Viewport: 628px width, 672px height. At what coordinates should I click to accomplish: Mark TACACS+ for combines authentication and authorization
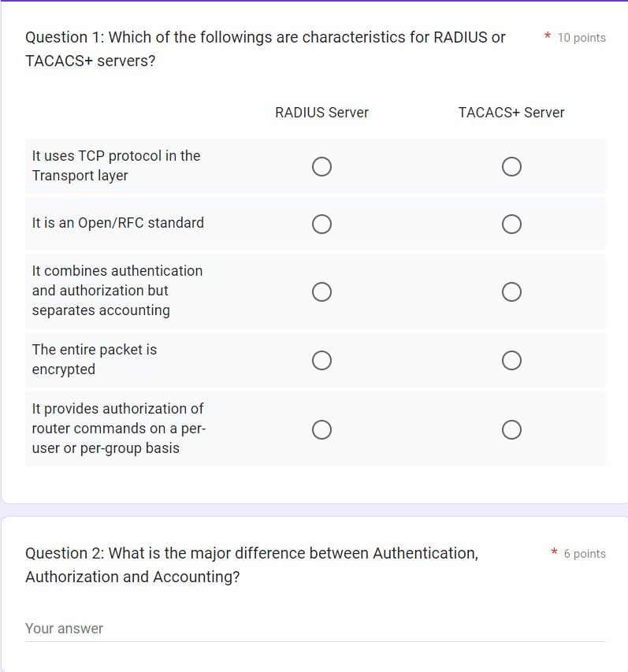tap(511, 291)
